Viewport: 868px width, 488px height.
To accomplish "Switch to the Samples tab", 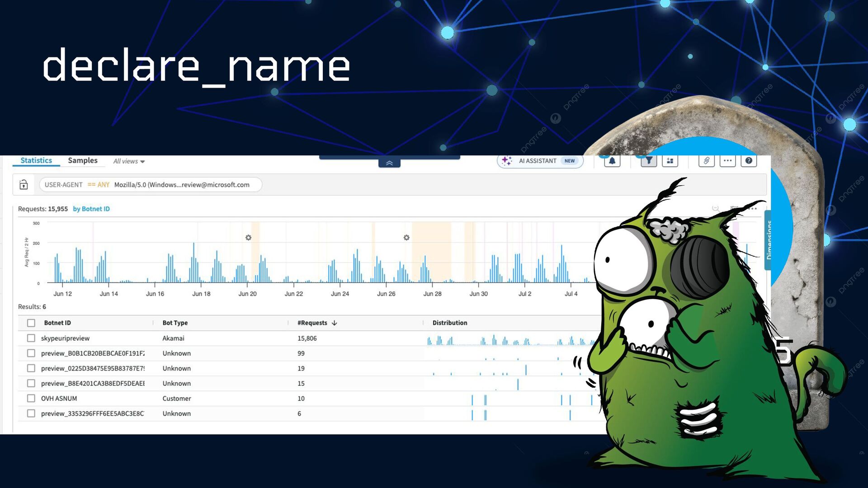I will pyautogui.click(x=83, y=160).
